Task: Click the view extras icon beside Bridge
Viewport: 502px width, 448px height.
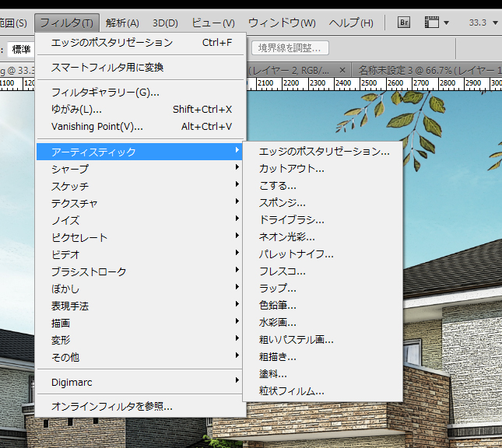Action: [438, 23]
